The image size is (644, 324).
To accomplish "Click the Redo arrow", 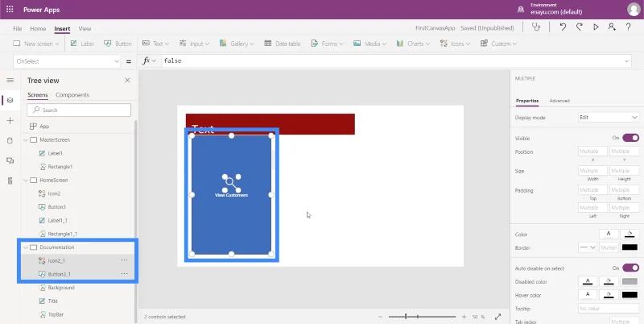I will click(579, 27).
